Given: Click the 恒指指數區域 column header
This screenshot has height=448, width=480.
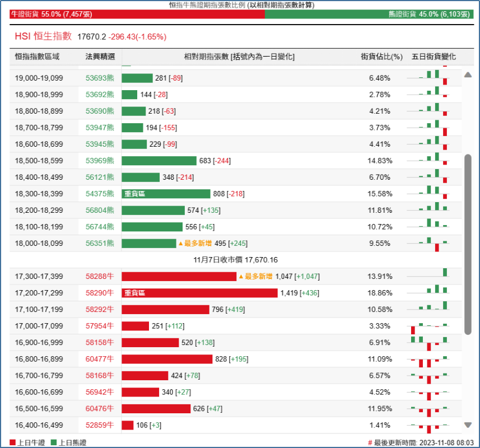Looking at the screenshot, I should (x=37, y=57).
